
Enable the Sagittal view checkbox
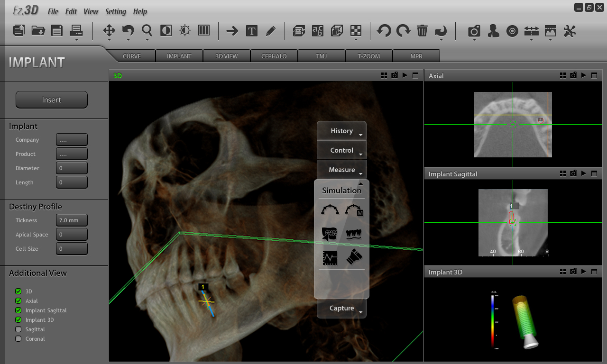coord(18,329)
